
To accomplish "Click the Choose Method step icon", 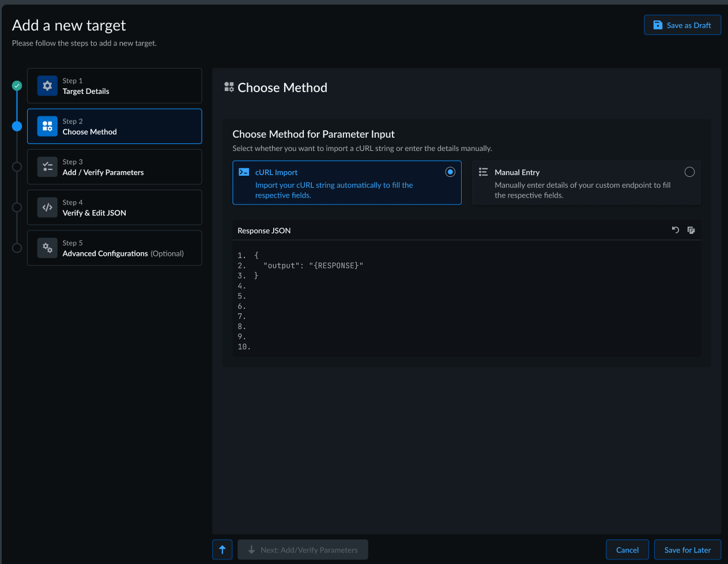I will click(x=47, y=126).
